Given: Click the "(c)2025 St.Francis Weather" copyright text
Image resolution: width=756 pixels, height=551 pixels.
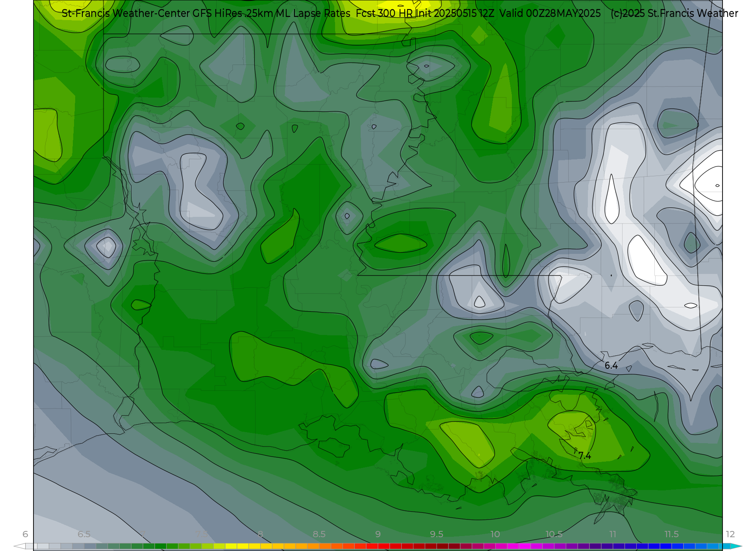Looking at the screenshot, I should click(674, 13).
